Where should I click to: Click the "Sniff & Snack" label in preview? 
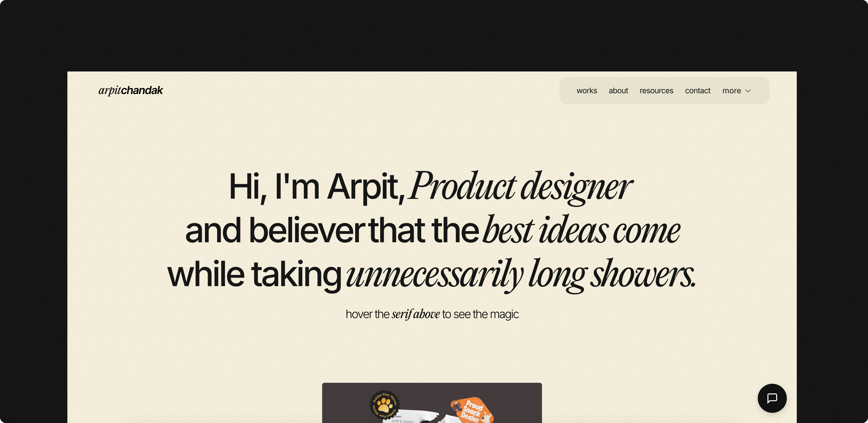(402, 421)
